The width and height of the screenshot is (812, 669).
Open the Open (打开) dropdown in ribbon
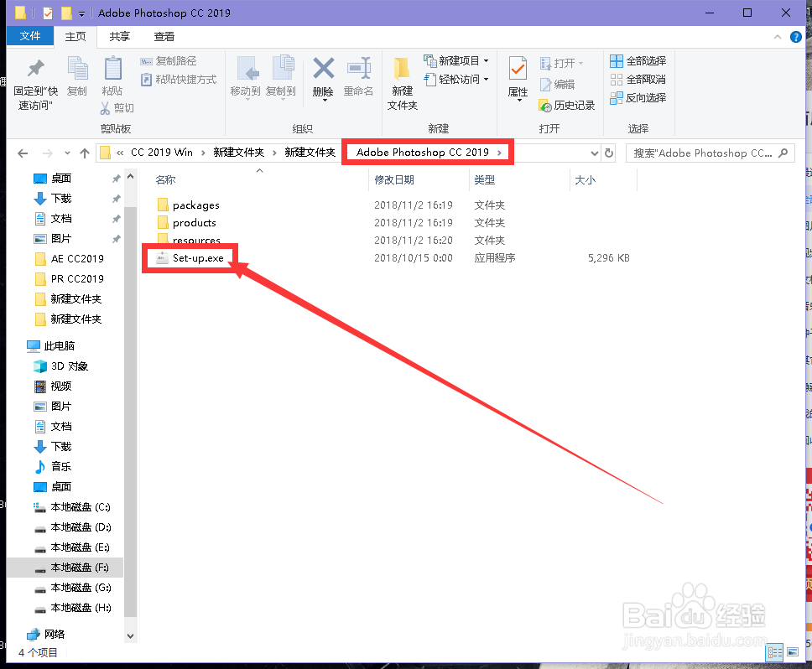(x=562, y=63)
